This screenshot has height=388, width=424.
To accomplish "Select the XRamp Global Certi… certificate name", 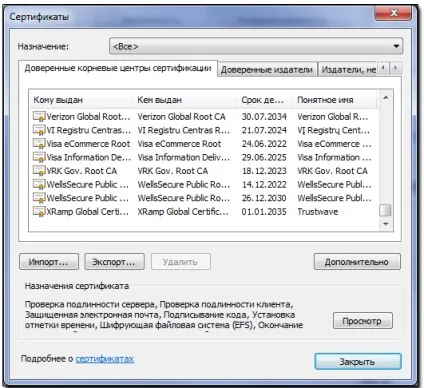I will coord(88,212).
